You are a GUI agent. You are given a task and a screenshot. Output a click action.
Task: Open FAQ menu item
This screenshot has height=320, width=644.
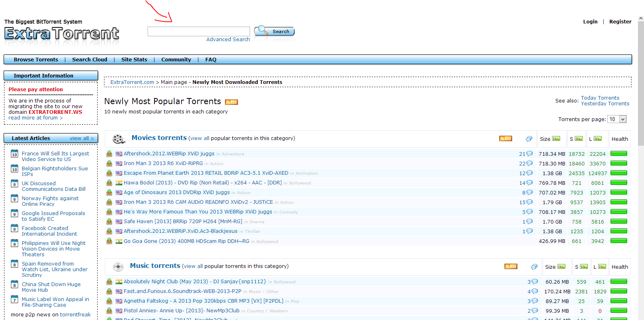point(211,59)
